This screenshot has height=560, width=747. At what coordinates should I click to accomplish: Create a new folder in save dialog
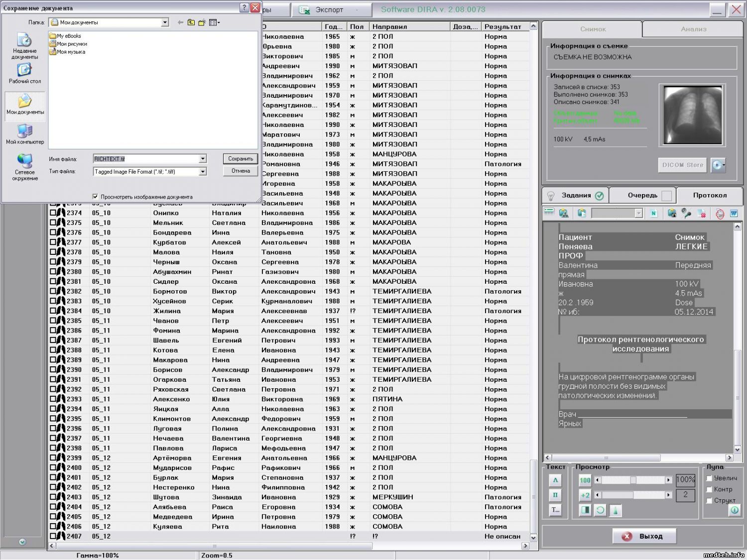point(202,22)
